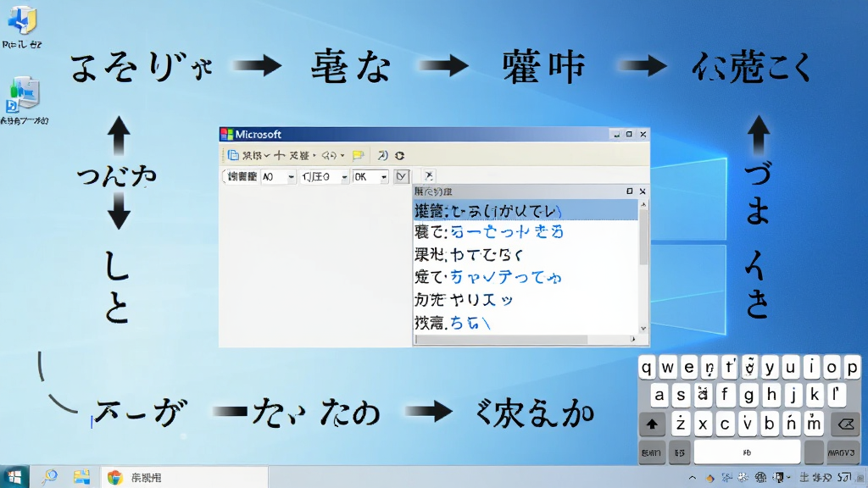Click the scroll-up arrow of the list panel
The image size is (868, 488).
(643, 204)
